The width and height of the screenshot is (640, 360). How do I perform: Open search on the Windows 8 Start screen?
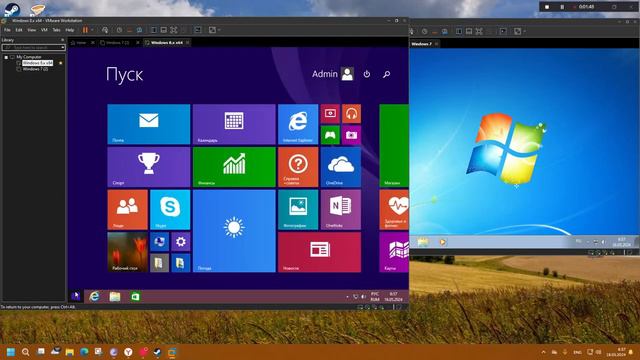[x=386, y=74]
